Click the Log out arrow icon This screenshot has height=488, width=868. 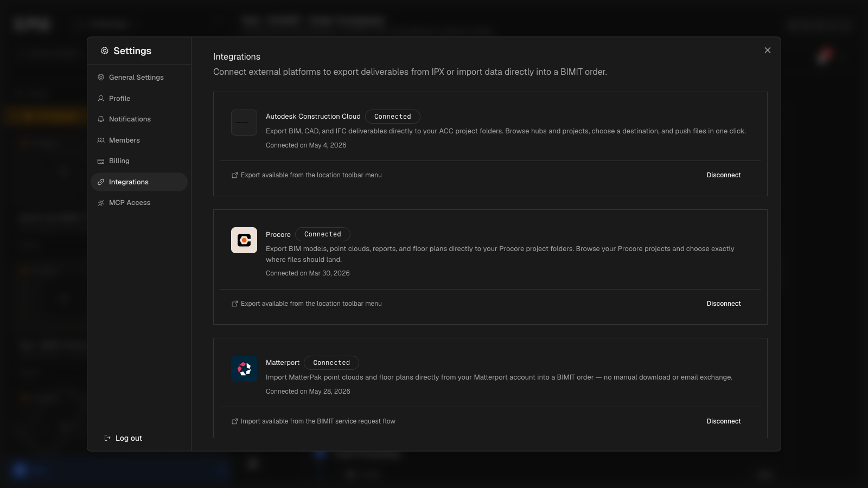(x=107, y=438)
